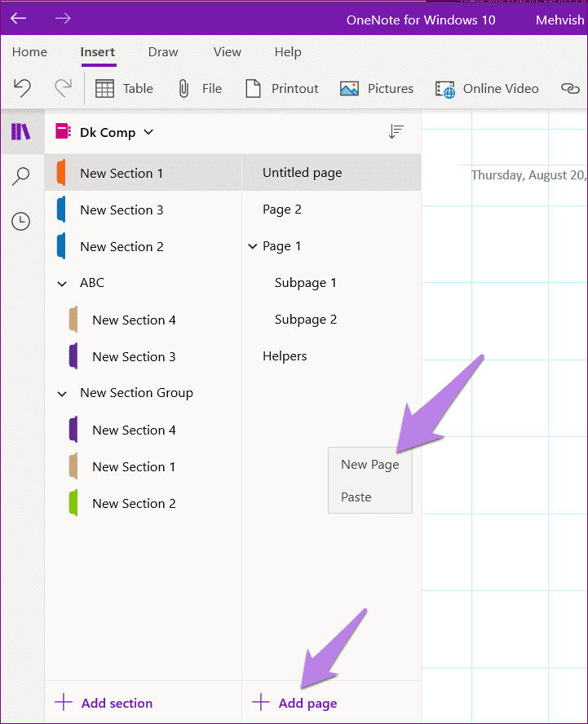
Task: Collapse the Page 1 subpages
Action: [253, 246]
